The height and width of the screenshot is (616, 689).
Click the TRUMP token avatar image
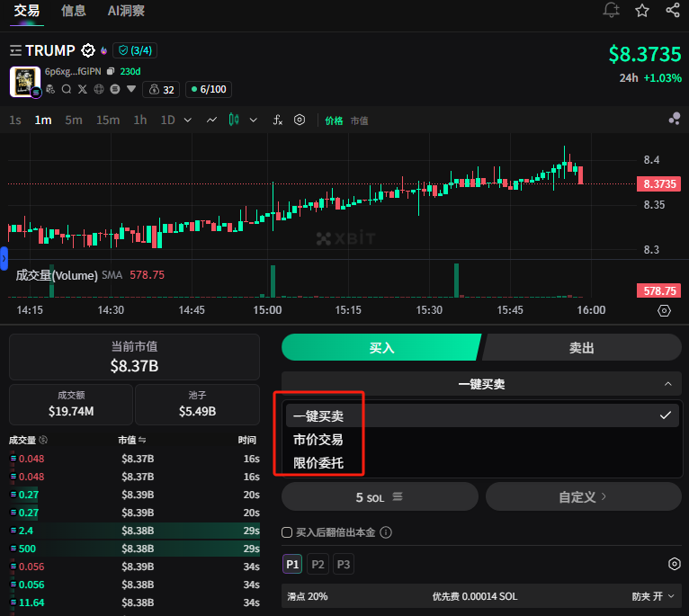point(25,82)
